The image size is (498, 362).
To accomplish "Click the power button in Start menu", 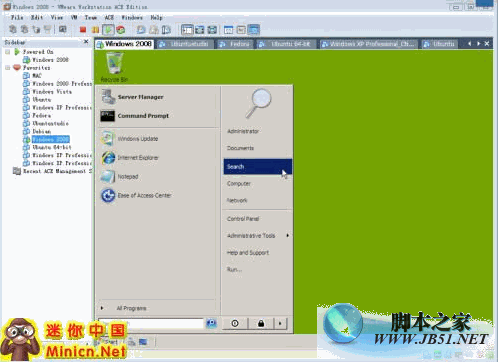I will (235, 323).
